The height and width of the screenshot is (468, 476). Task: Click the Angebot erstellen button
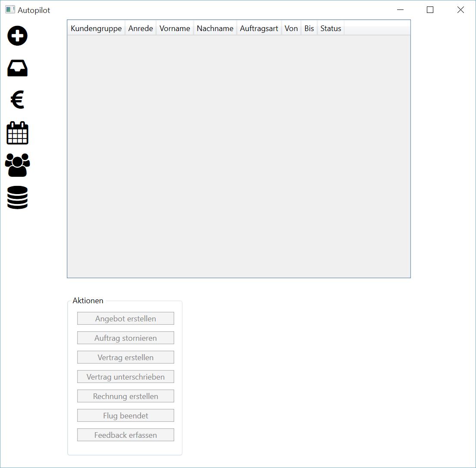[125, 319]
